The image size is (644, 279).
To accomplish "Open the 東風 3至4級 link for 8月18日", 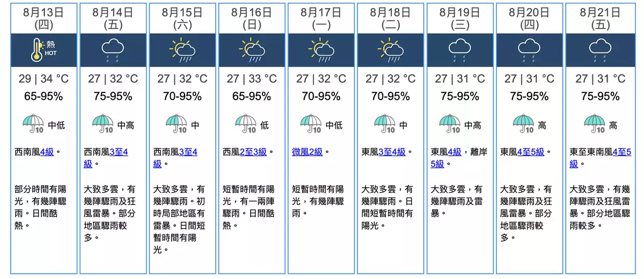I will [x=392, y=152].
